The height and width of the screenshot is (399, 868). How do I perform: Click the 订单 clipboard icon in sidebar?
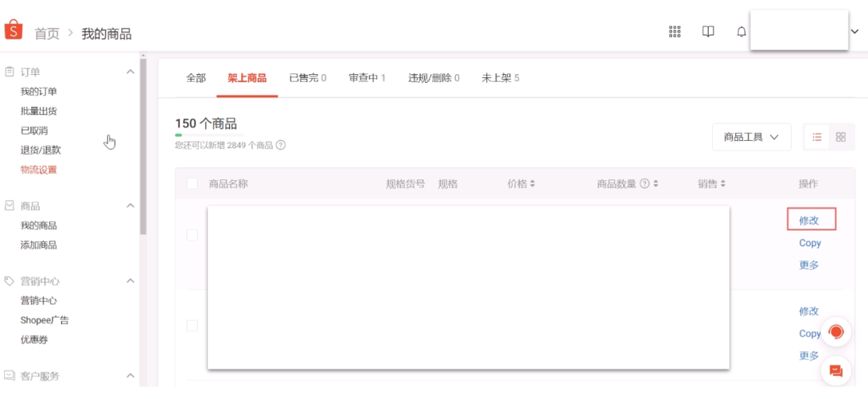10,72
